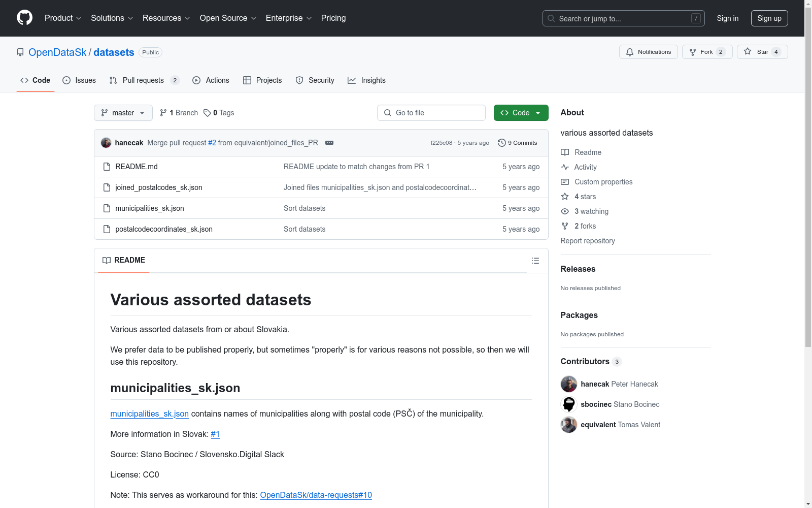Viewport: 812px width, 508px height.
Task: Expand the green Code dropdown button
Action: 521,113
